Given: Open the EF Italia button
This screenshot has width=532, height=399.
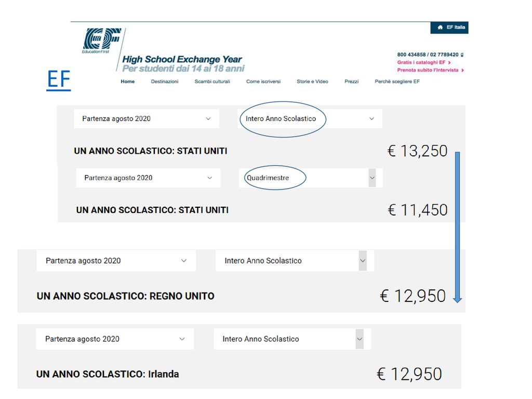Looking at the screenshot, I should 449,28.
